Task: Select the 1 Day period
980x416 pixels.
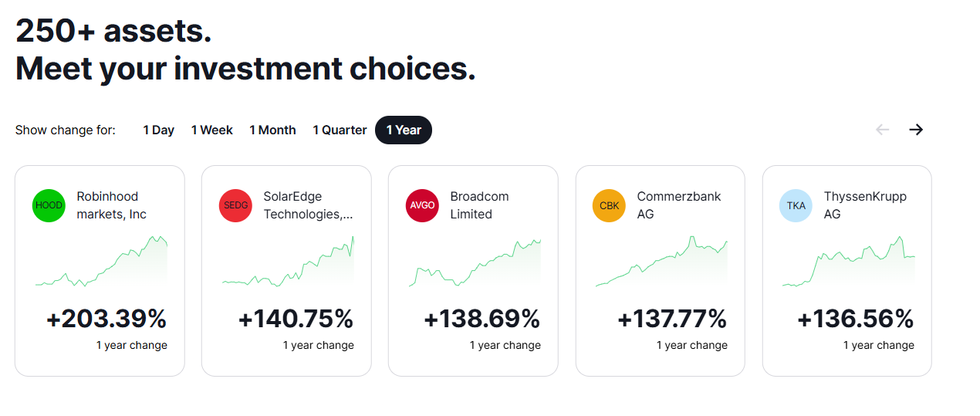Action: click(x=158, y=130)
